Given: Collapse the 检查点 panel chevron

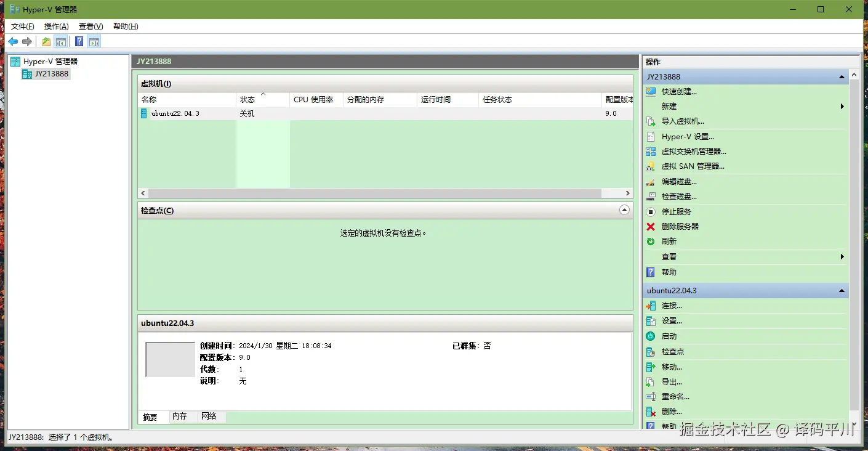Looking at the screenshot, I should tap(624, 210).
